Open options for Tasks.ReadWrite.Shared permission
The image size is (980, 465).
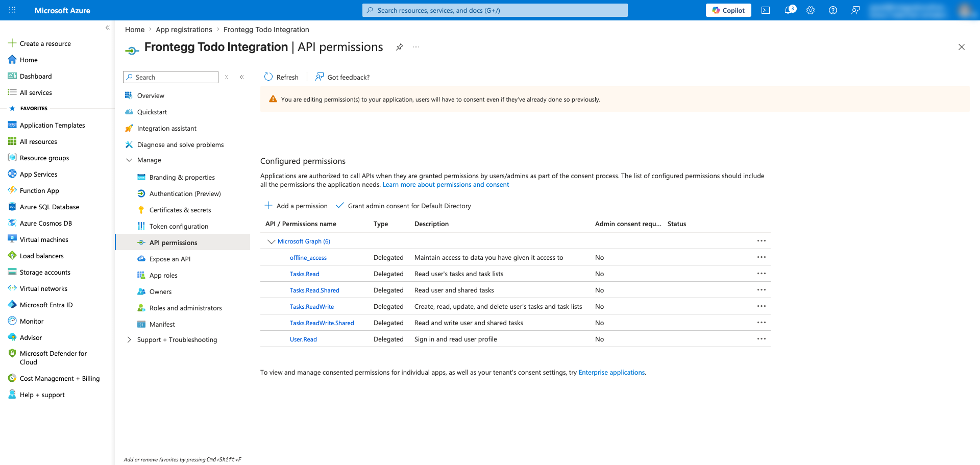click(x=762, y=323)
